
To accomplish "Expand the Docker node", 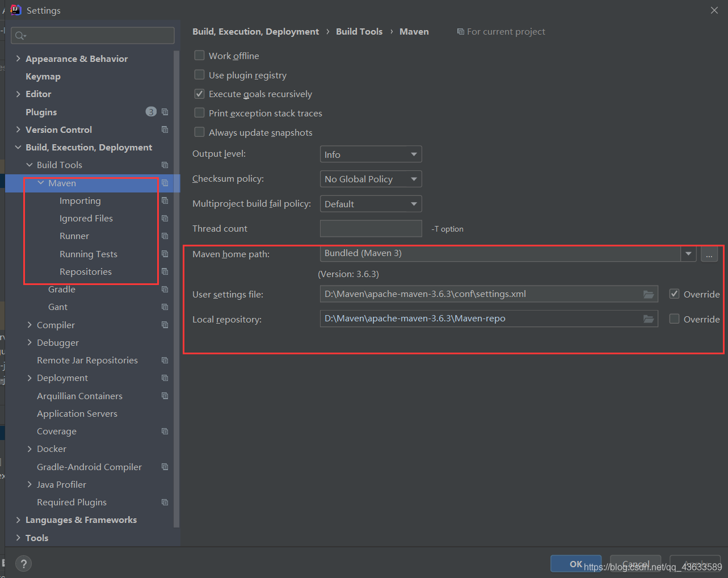I will [x=30, y=449].
